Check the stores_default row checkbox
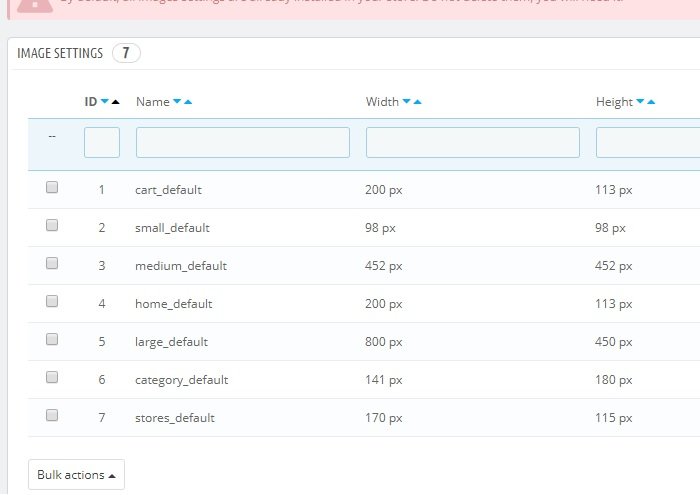The height and width of the screenshot is (495, 700). point(52,415)
